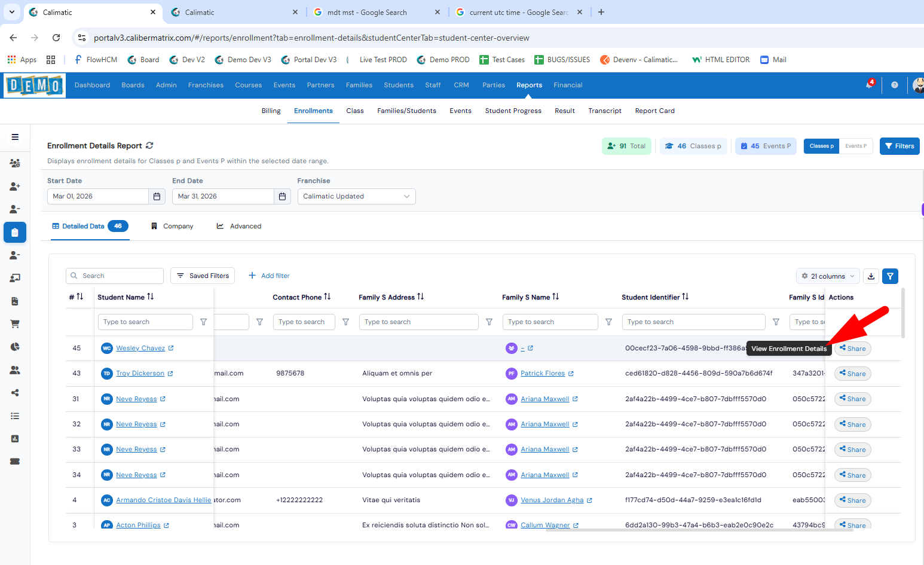
Task: Open the Billing reports tab
Action: [x=271, y=111]
